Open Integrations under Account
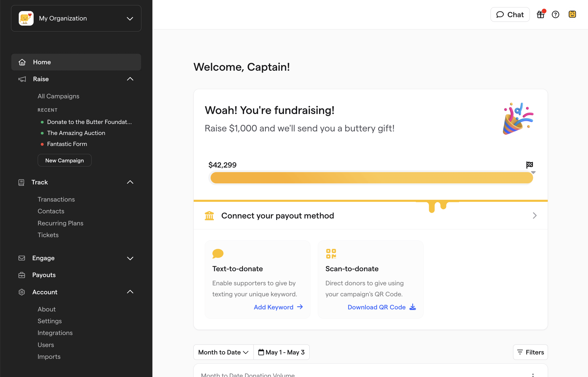The image size is (588, 377). (55, 333)
